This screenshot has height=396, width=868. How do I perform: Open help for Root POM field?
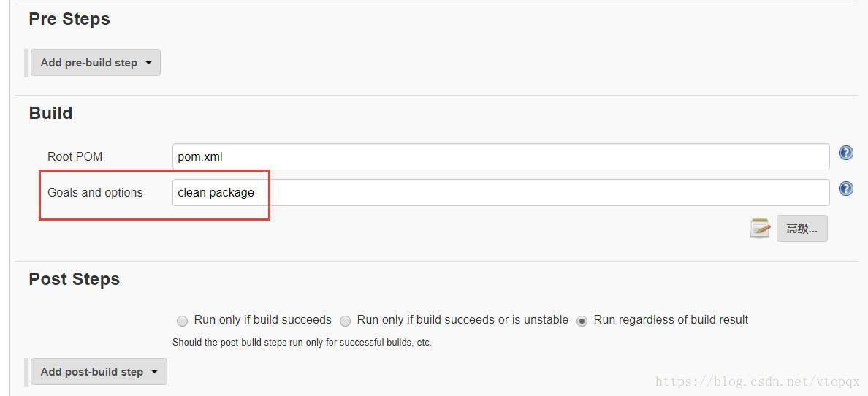click(x=846, y=153)
